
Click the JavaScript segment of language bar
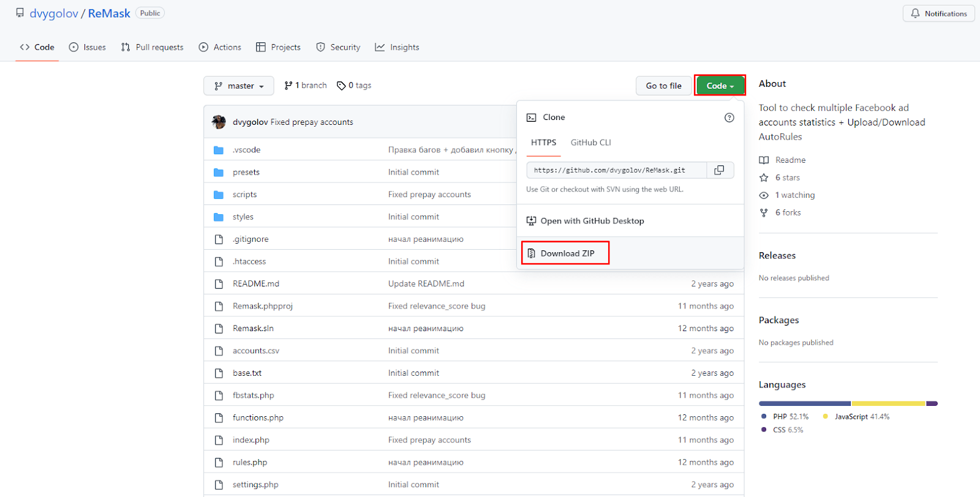[x=888, y=403]
